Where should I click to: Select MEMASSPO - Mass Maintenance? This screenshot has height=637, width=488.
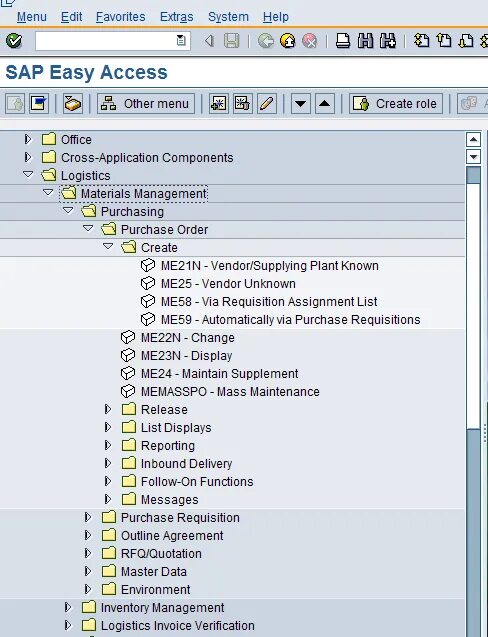tap(230, 392)
